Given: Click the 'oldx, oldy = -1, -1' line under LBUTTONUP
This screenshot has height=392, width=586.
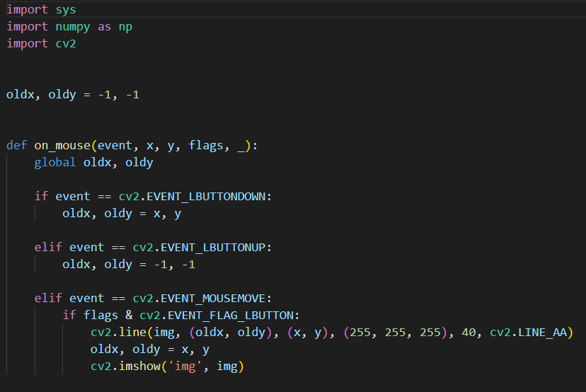Looking at the screenshot, I should click(x=129, y=264).
